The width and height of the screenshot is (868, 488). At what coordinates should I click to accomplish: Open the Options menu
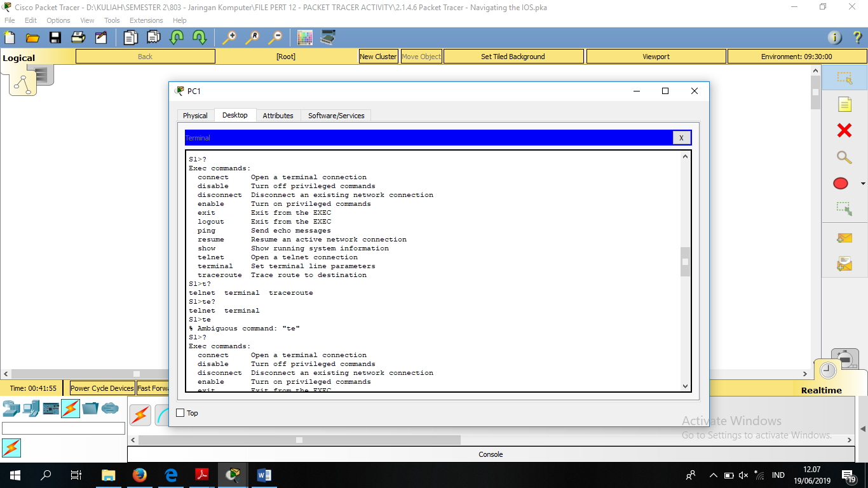[58, 20]
